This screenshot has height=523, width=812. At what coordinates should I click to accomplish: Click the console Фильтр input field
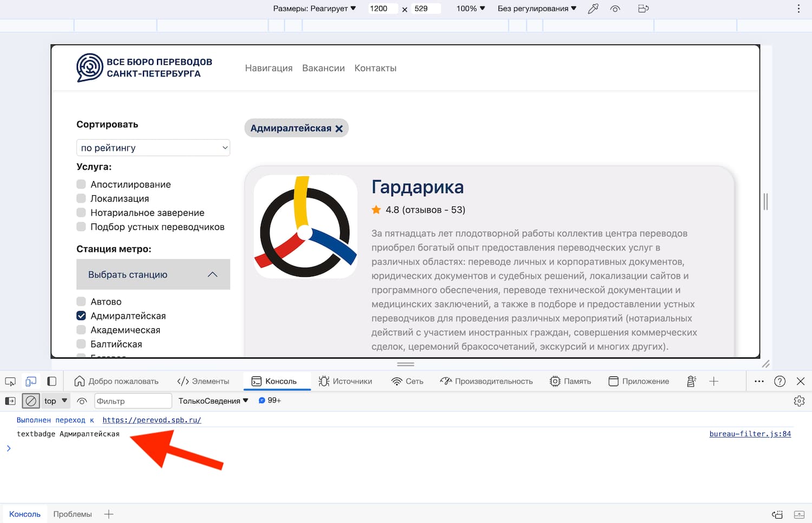(133, 401)
